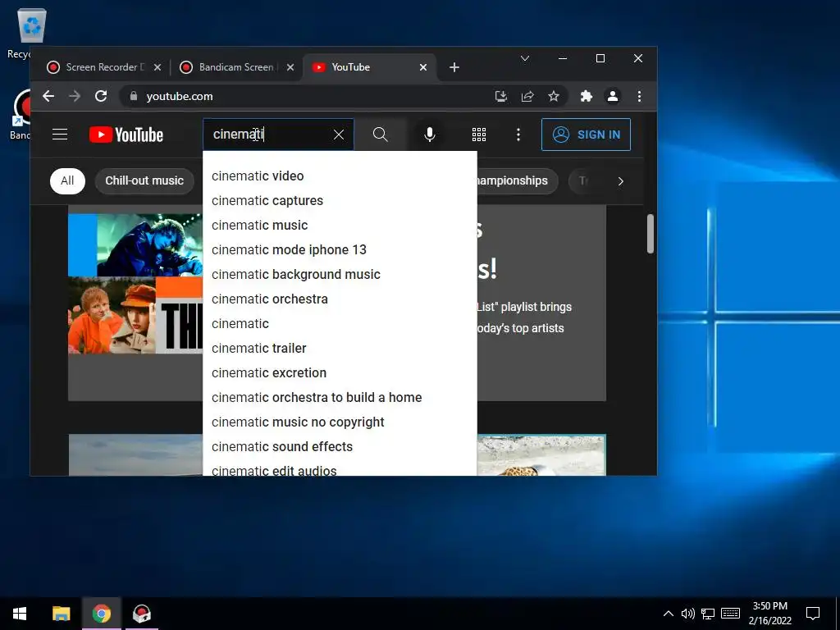Choose suggestion cinematic trailer

pyautogui.click(x=340, y=349)
